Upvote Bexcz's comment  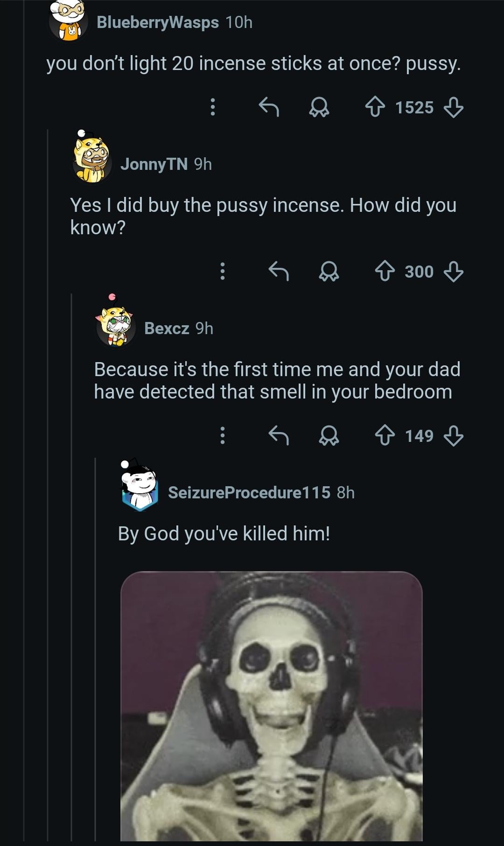(x=385, y=436)
